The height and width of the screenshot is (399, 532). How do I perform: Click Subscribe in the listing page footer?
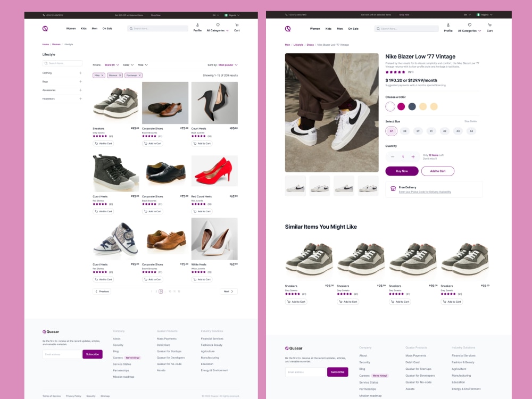tap(92, 354)
